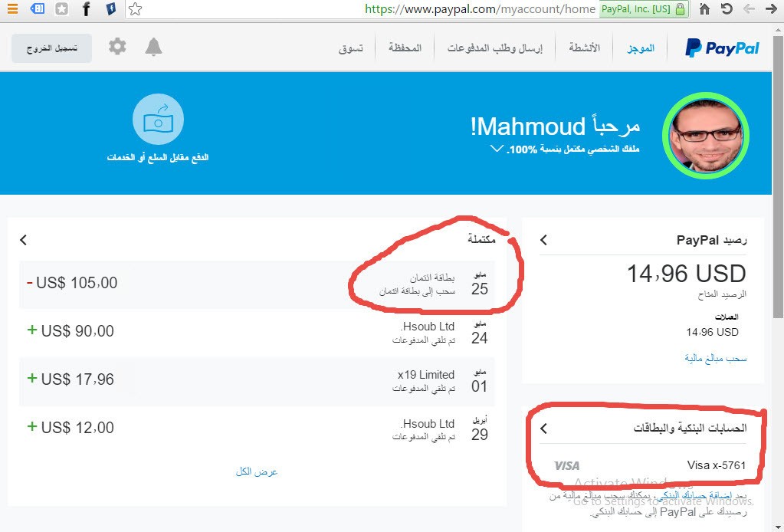Screen dimensions: 784x532
Task: Click the مرحباً Mahmoud! greeting text
Action: 555,126
